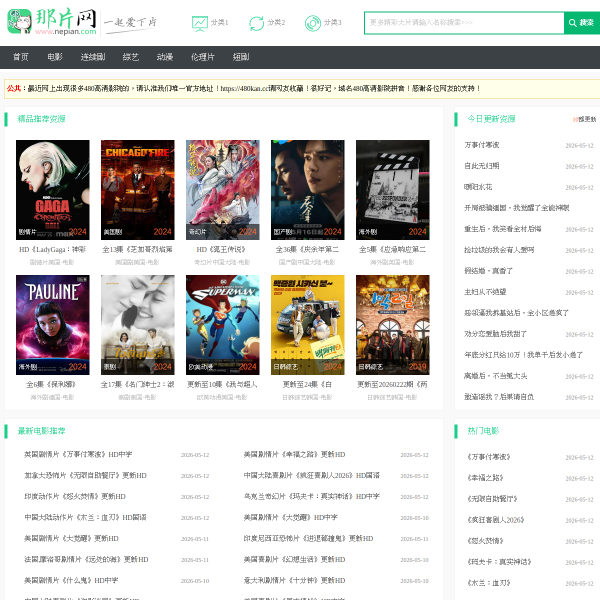Open the 短剧 navigation item
Screen dimensions: 600x600
[241, 57]
